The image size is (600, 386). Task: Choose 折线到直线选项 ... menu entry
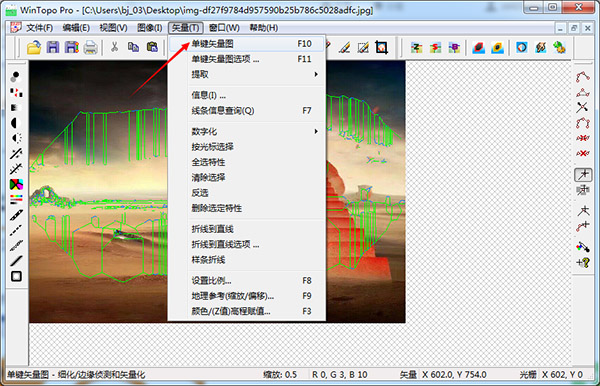coord(247,244)
